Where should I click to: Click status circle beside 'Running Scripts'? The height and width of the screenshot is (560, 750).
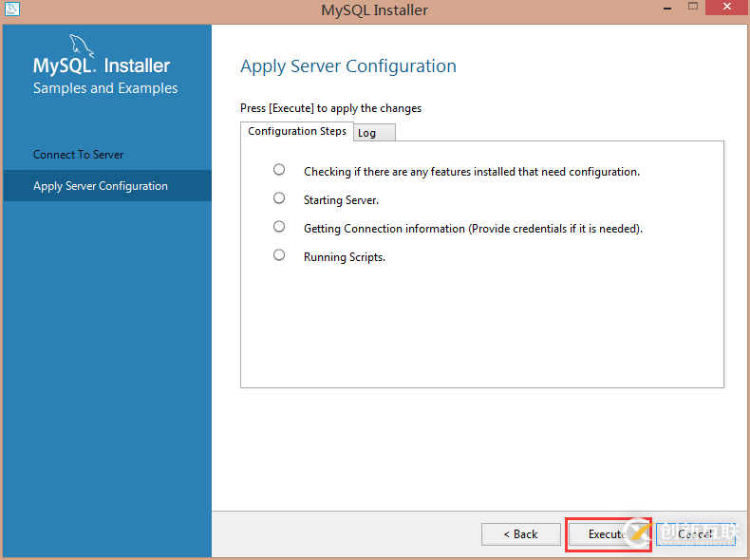click(x=279, y=255)
